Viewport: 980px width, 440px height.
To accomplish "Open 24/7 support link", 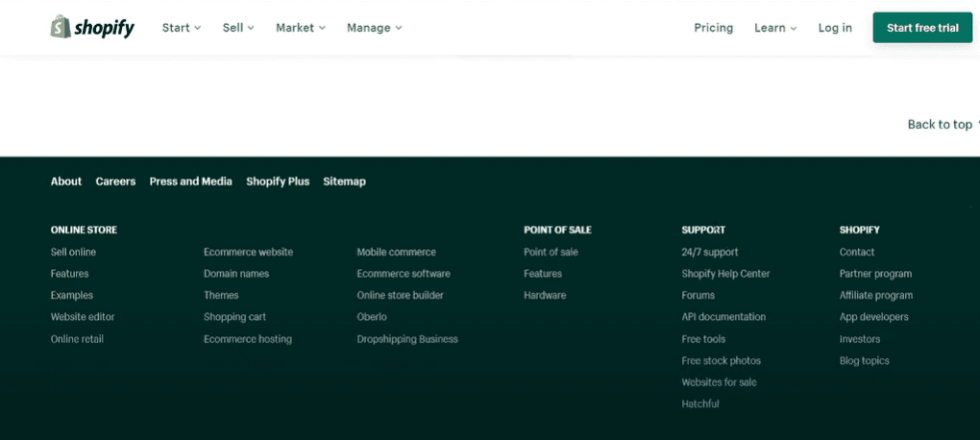I will pyautogui.click(x=710, y=252).
